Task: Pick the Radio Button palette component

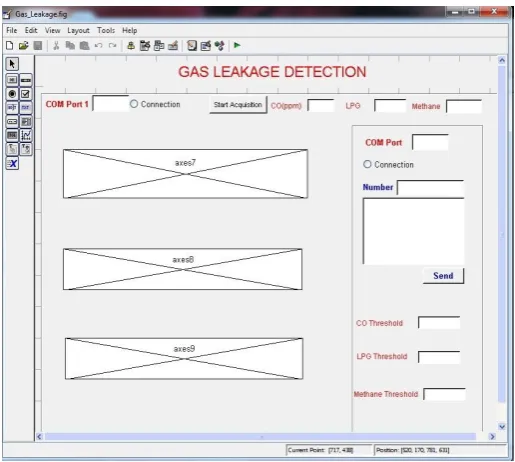Action: click(x=12, y=94)
